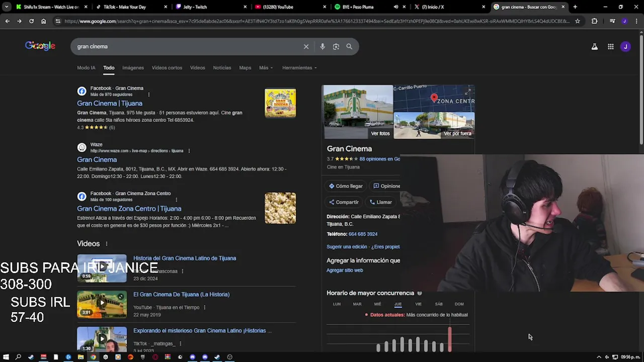
Task: Close the active gran cinema tab
Action: pos(563,7)
